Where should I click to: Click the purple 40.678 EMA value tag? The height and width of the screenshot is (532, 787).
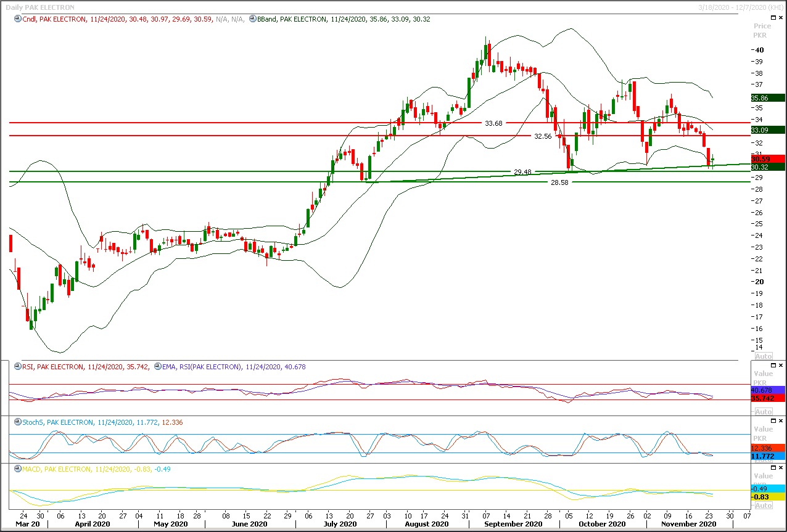767,390
